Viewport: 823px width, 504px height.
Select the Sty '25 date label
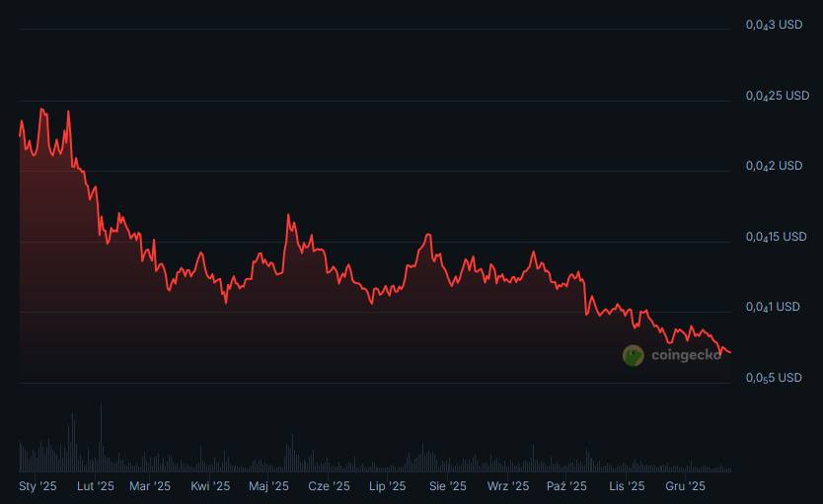click(37, 486)
